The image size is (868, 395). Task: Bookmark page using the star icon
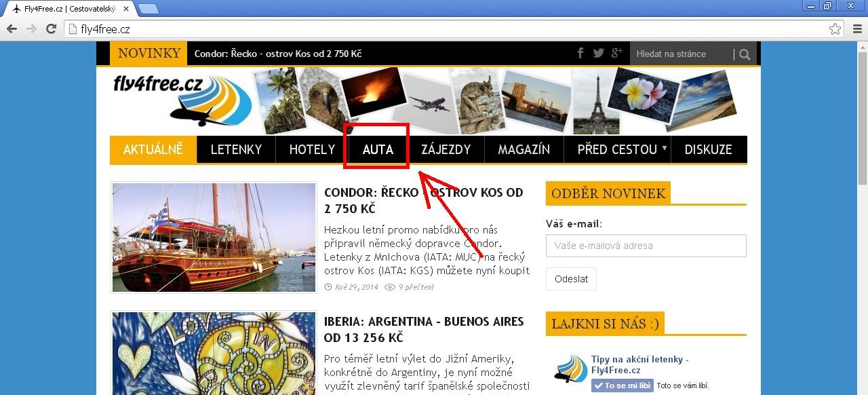pos(835,29)
